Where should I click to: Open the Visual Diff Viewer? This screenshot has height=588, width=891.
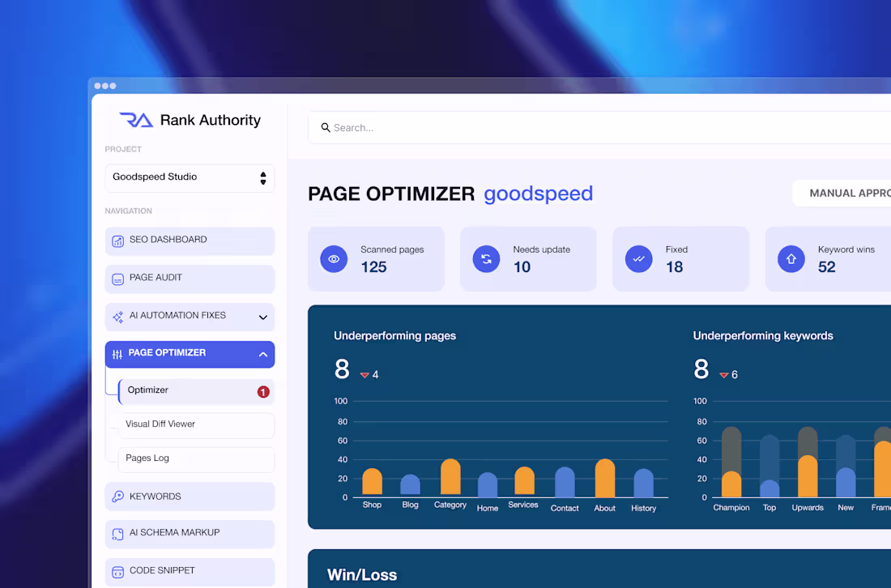pyautogui.click(x=196, y=425)
